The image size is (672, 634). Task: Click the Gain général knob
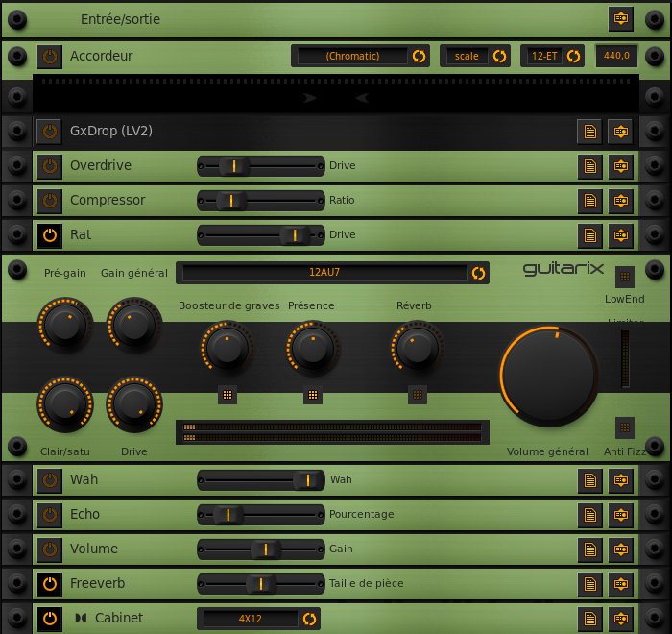(x=134, y=325)
